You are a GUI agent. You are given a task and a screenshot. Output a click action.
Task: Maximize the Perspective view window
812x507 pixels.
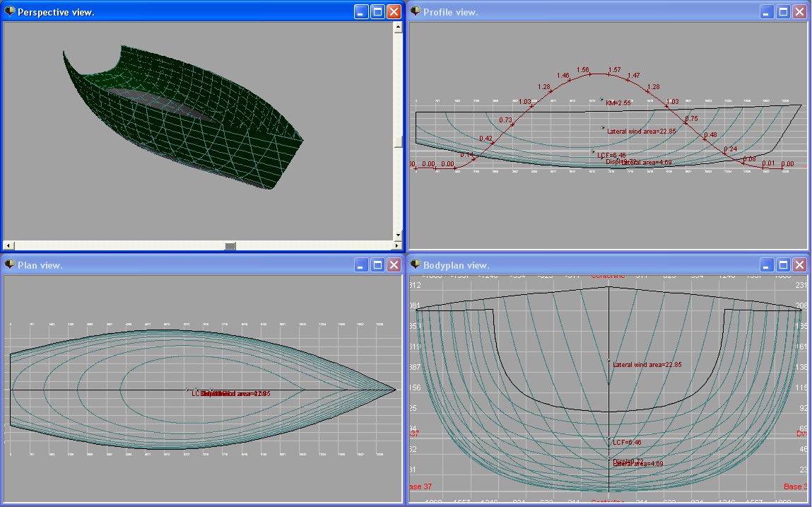377,12
